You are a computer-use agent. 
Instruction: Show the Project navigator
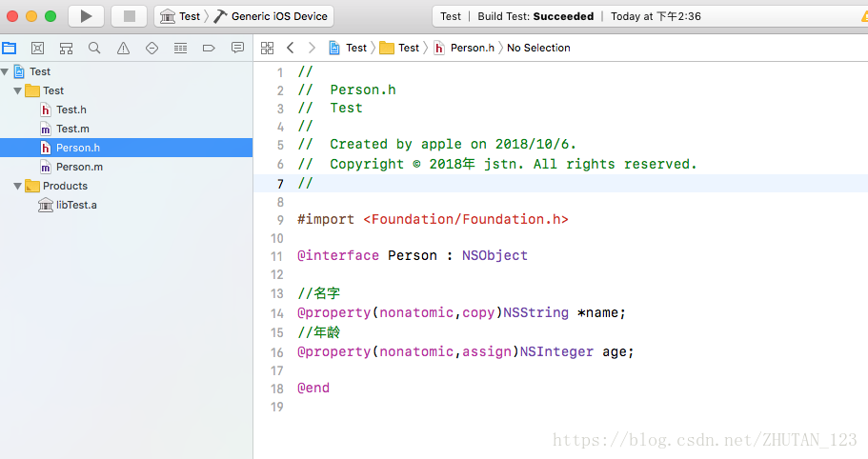click(x=9, y=49)
